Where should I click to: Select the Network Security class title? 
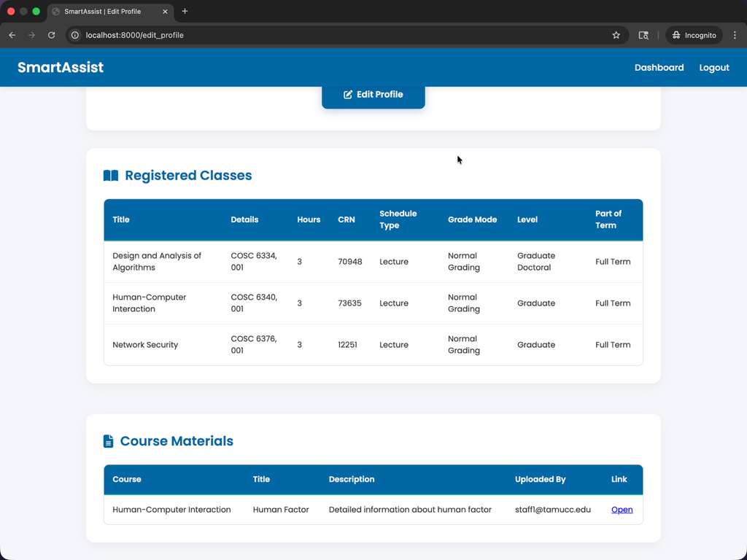click(x=145, y=345)
